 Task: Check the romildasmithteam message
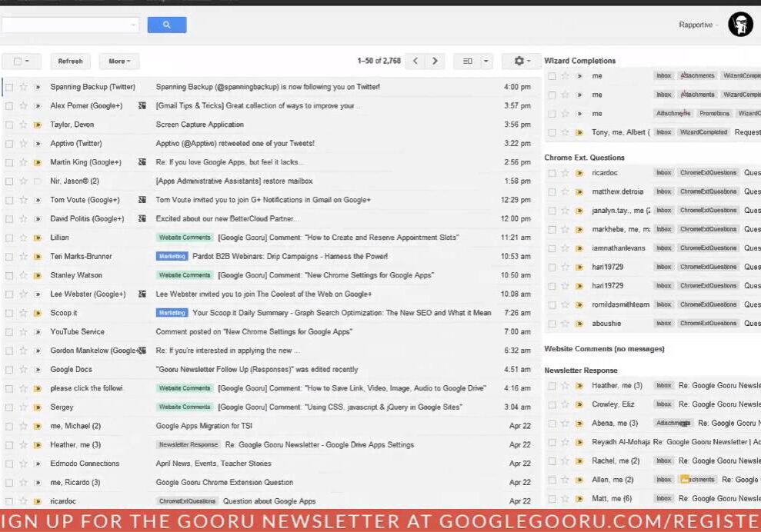[x=552, y=305]
